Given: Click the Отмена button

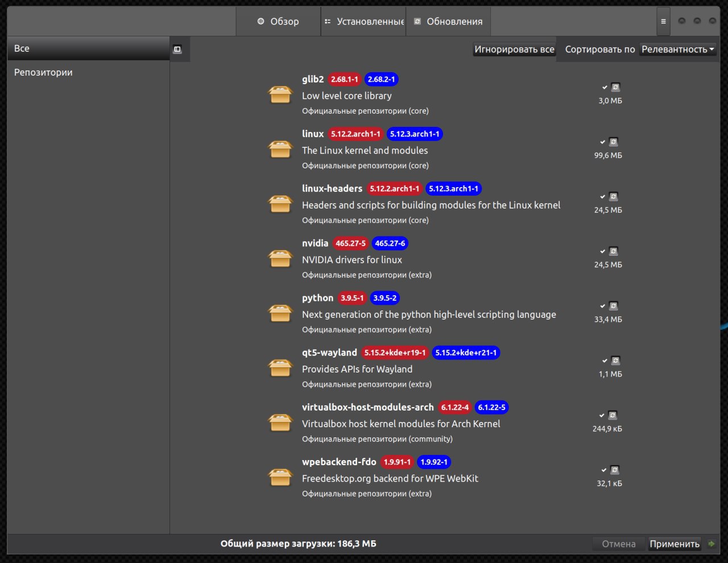Looking at the screenshot, I should pyautogui.click(x=618, y=544).
